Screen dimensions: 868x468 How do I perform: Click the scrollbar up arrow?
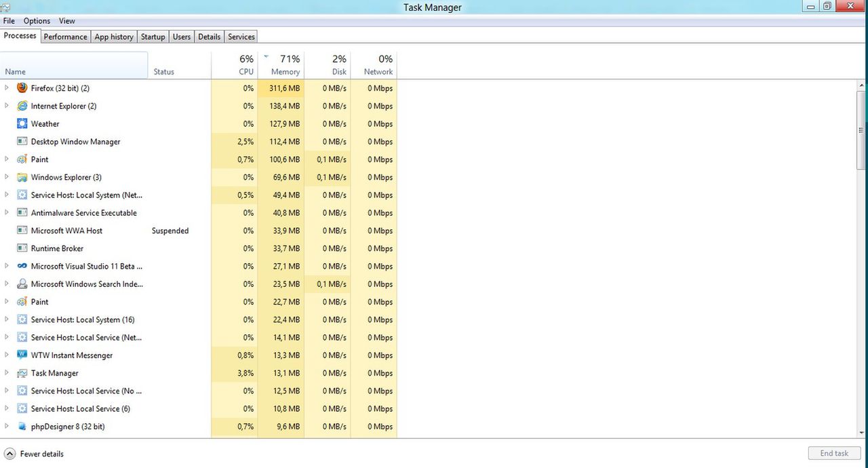click(x=862, y=85)
